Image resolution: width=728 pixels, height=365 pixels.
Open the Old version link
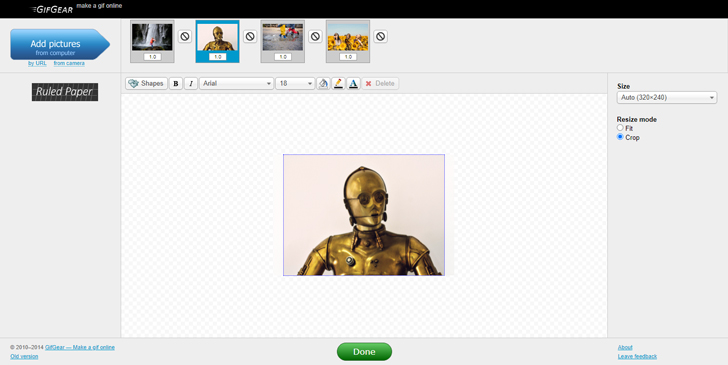24,357
